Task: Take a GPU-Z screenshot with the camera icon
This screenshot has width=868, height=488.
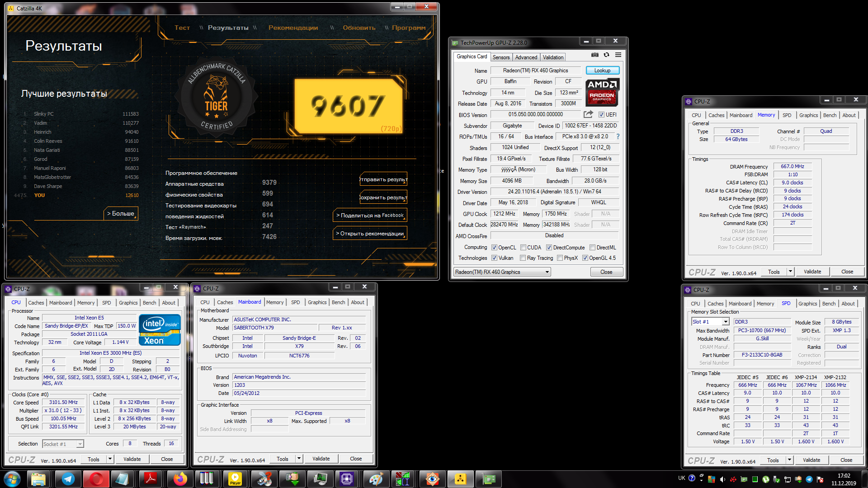Action: coord(595,55)
